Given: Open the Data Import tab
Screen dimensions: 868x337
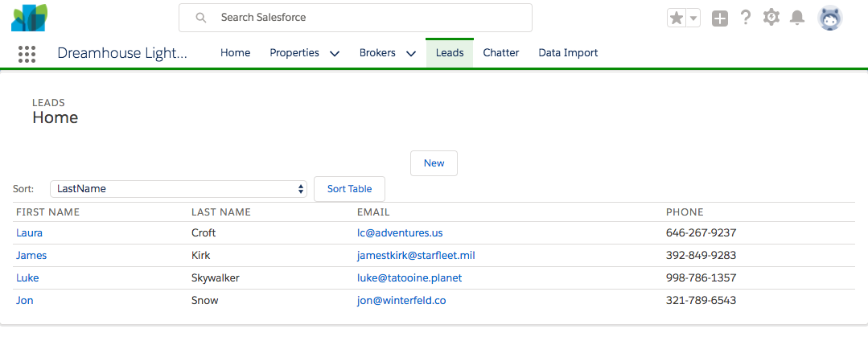Looking at the screenshot, I should click(568, 53).
